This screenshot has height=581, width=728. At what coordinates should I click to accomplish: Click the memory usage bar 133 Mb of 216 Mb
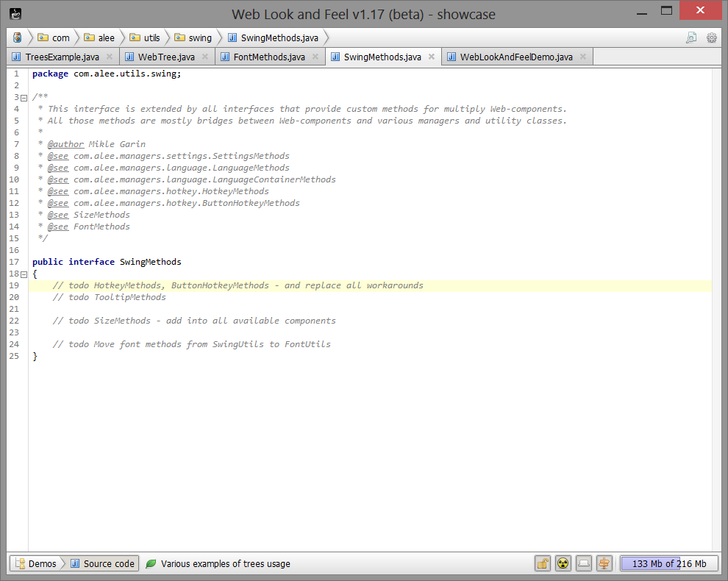[x=669, y=563]
